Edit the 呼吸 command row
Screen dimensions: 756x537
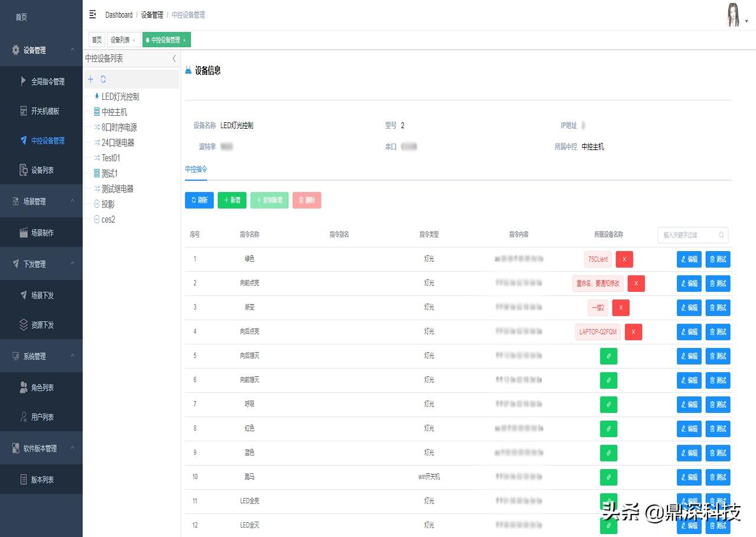[689, 405]
